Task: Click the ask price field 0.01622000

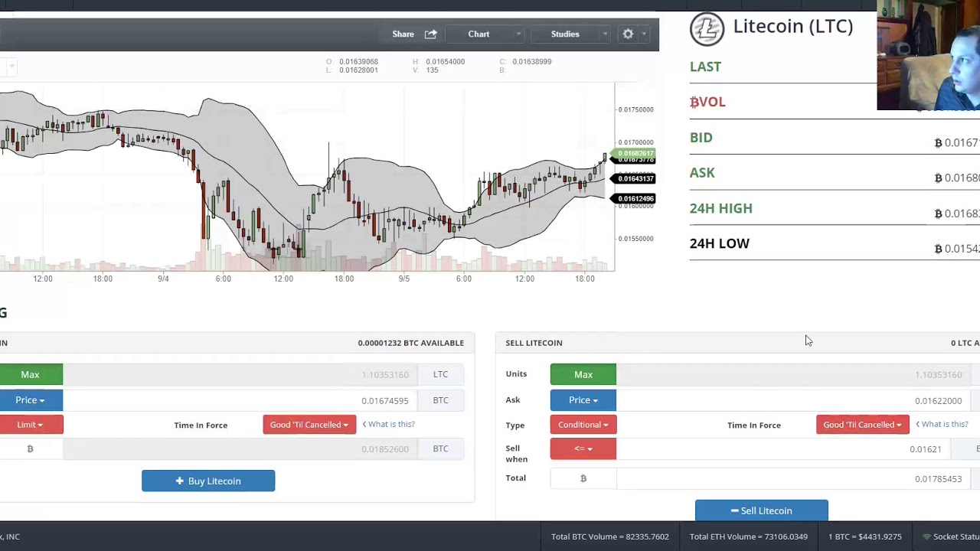Action: [x=793, y=400]
